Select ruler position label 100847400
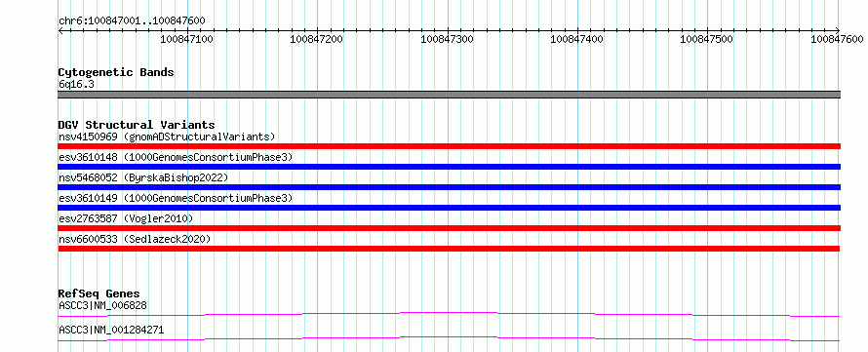This screenshot has height=352, width=868. click(576, 39)
